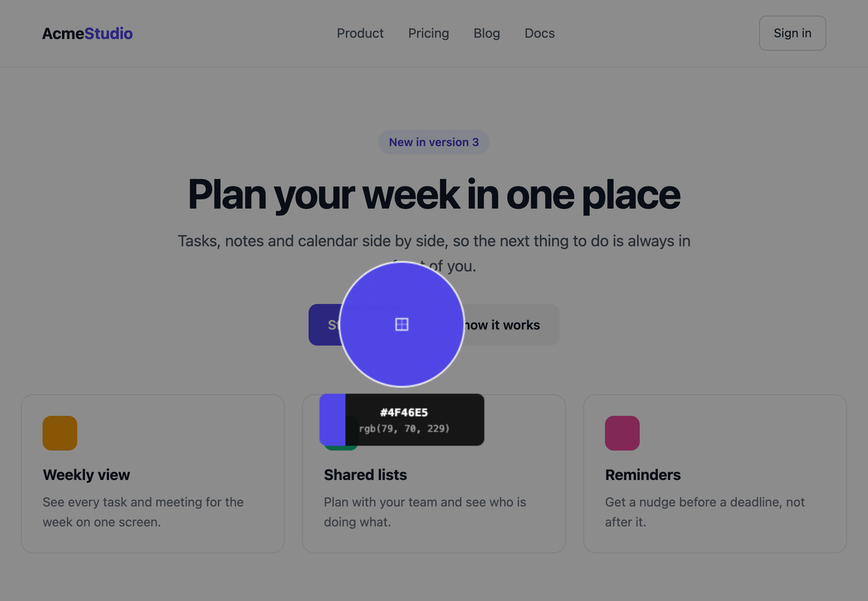Click the purple primary call-to-action button

(x=324, y=325)
